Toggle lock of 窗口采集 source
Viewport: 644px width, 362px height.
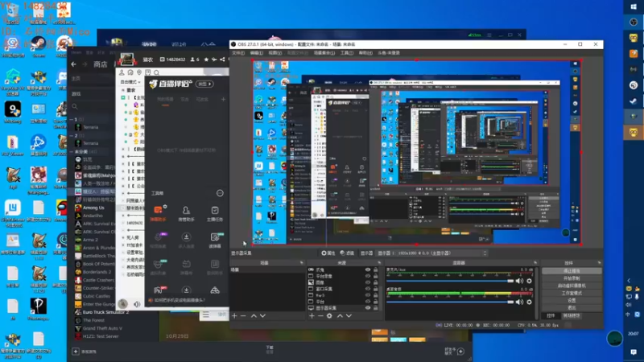point(375,289)
